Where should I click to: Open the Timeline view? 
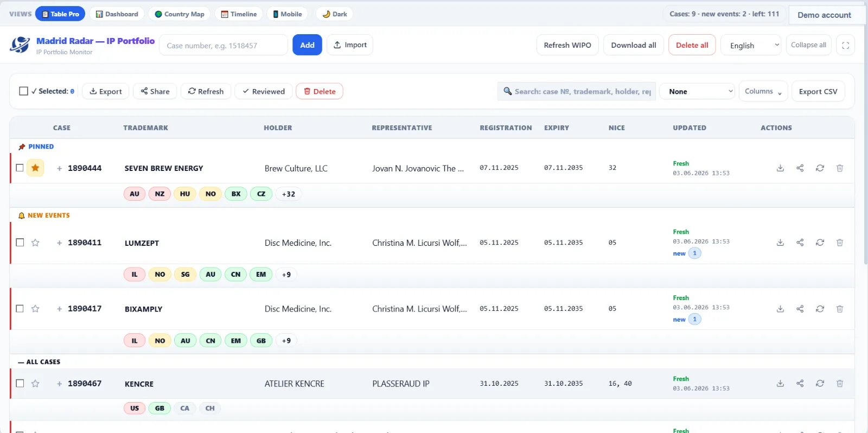pos(239,14)
